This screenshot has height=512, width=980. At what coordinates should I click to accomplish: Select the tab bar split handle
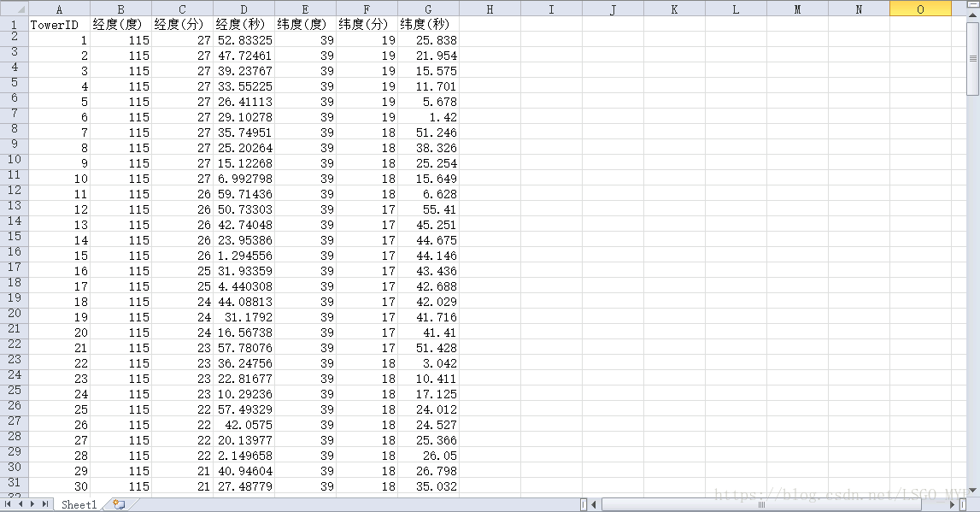pos(583,504)
